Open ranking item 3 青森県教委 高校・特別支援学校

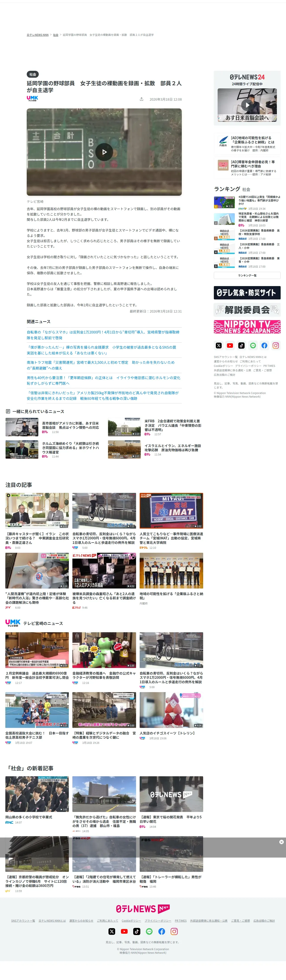(247, 234)
